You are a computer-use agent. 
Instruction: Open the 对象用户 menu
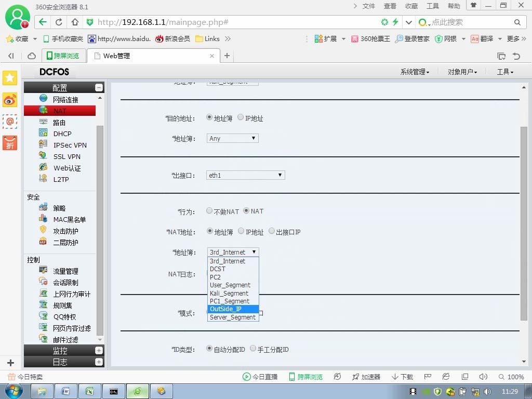tap(462, 72)
